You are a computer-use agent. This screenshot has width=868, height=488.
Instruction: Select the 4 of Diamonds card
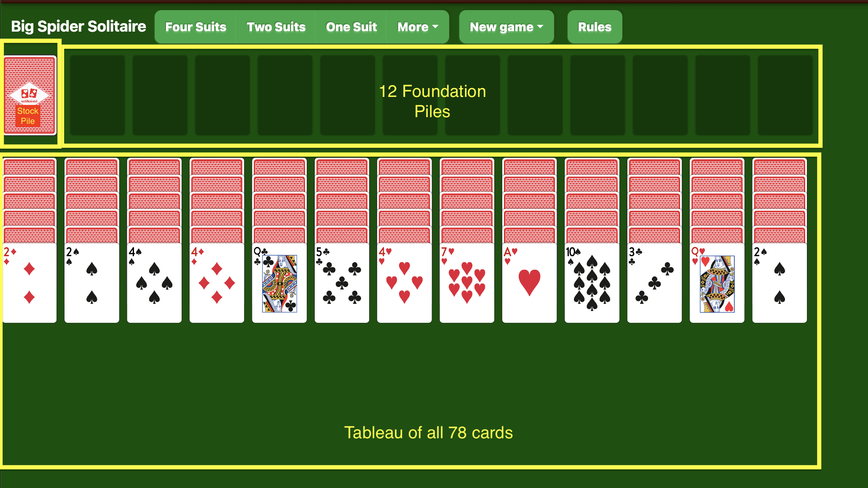coord(217,280)
